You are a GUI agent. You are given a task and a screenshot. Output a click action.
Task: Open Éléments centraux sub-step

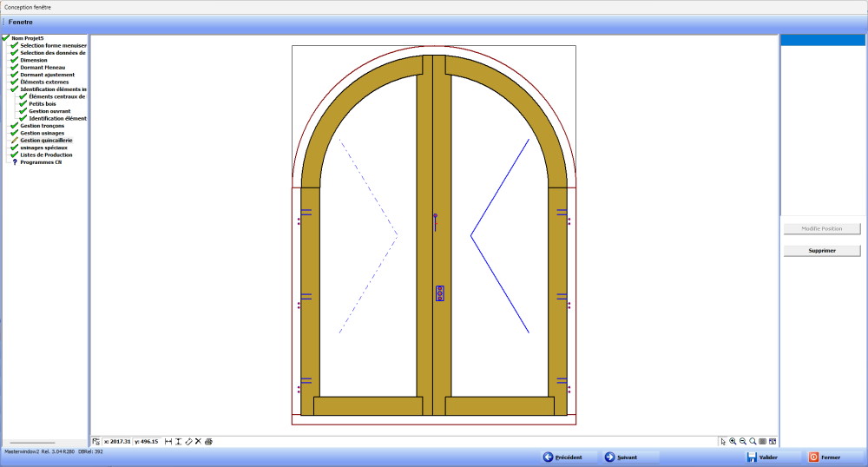point(57,96)
